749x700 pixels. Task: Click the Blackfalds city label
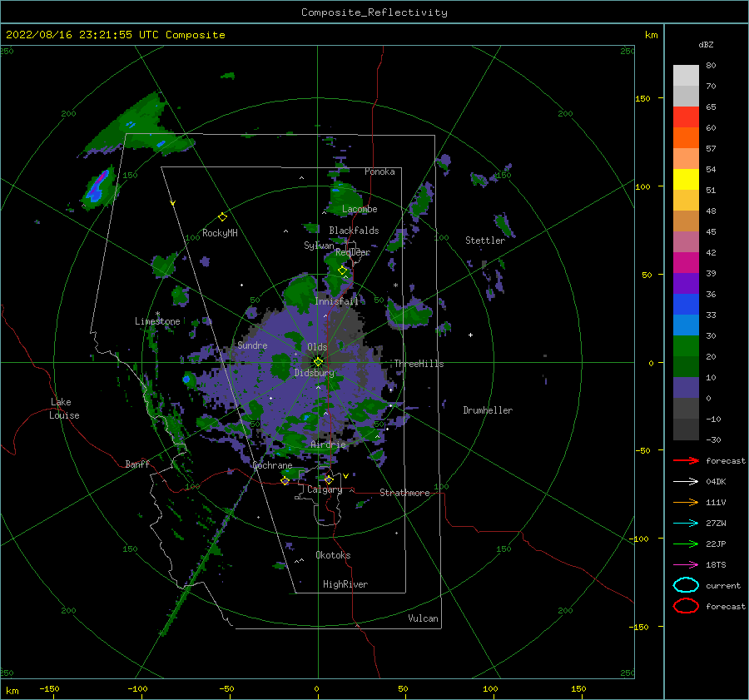(354, 231)
